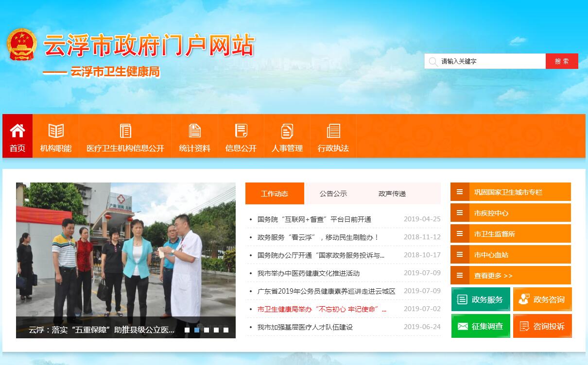Click the home icon in navigation bar
The width and height of the screenshot is (588, 365).
point(17,131)
